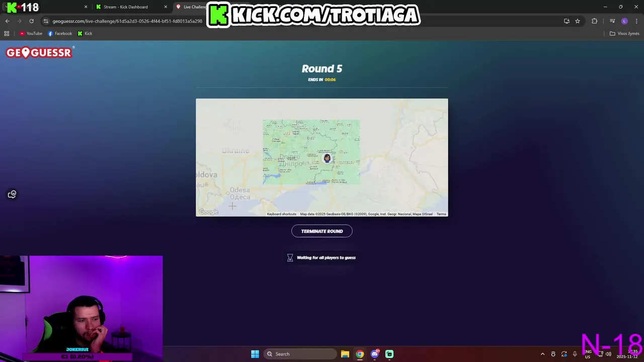This screenshot has height=362, width=644.
Task: Click the Google logo on the map
Action: click(x=208, y=212)
